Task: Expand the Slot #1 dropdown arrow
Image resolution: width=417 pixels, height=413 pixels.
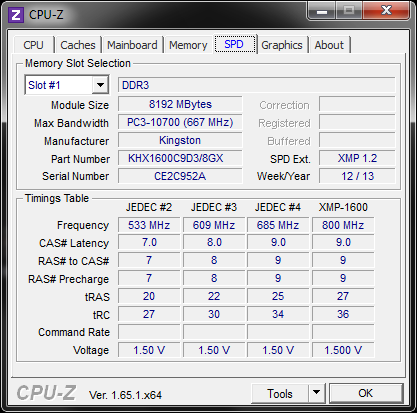Action: click(100, 85)
